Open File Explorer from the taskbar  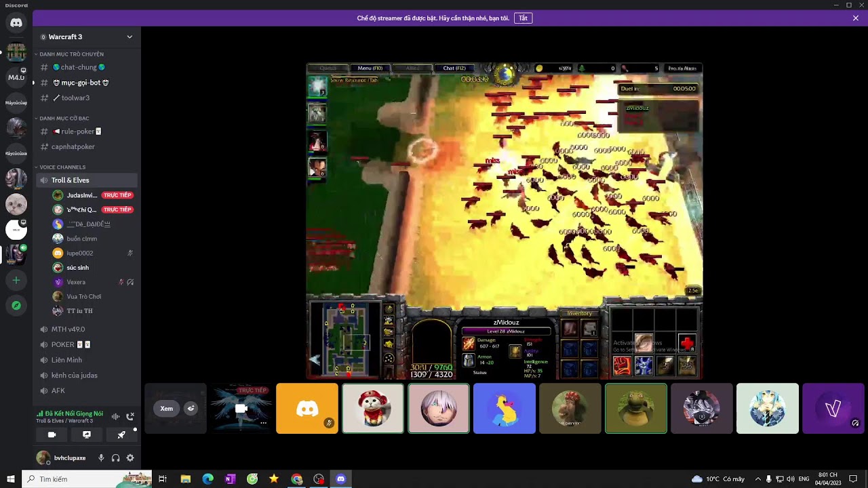pyautogui.click(x=186, y=479)
